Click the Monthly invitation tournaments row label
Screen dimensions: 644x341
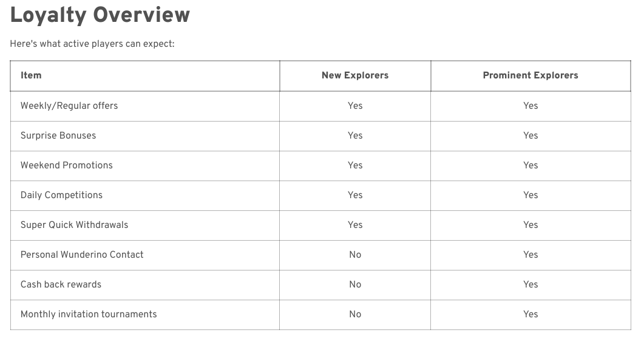point(89,314)
